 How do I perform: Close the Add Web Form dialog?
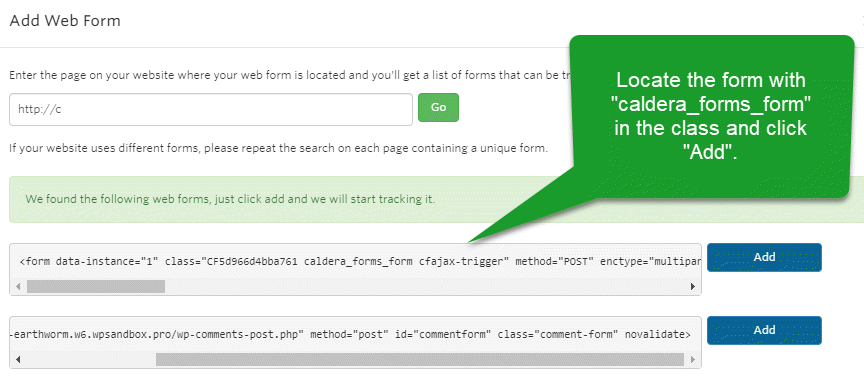pos(862,21)
